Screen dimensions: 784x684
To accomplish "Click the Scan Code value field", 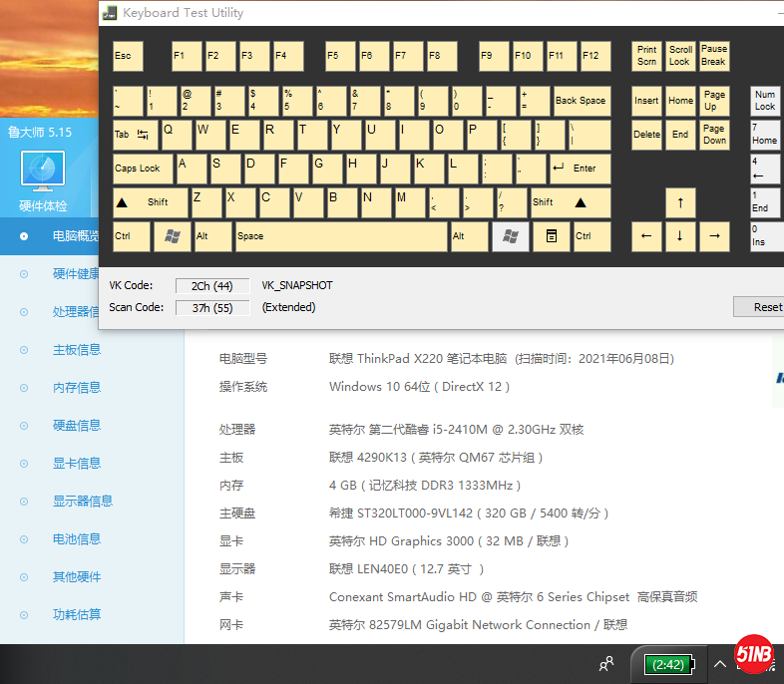I will [212, 308].
